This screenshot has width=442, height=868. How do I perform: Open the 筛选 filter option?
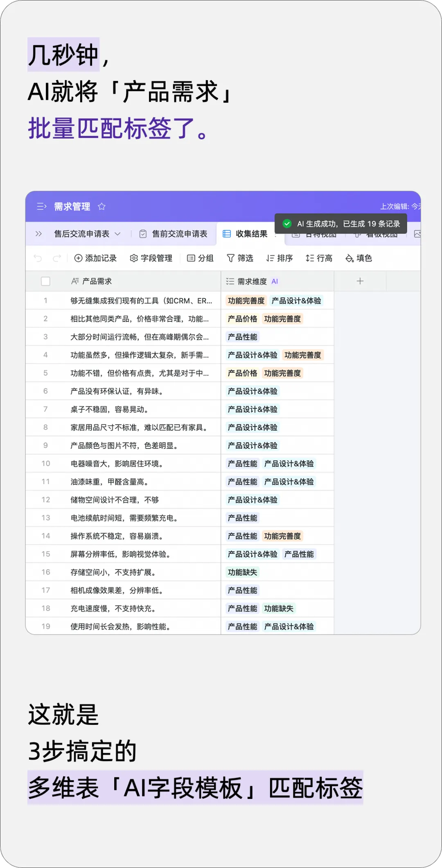click(x=240, y=258)
